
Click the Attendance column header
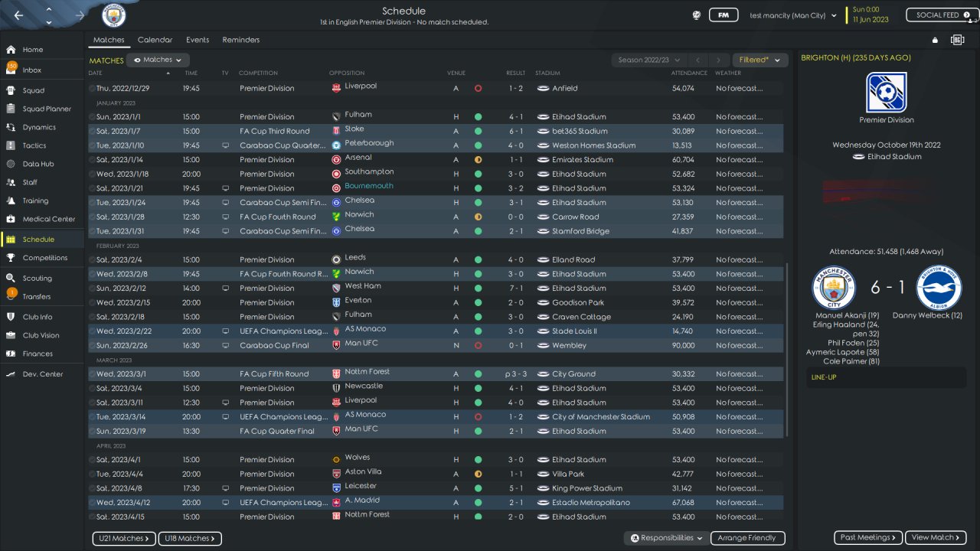pyautogui.click(x=689, y=73)
